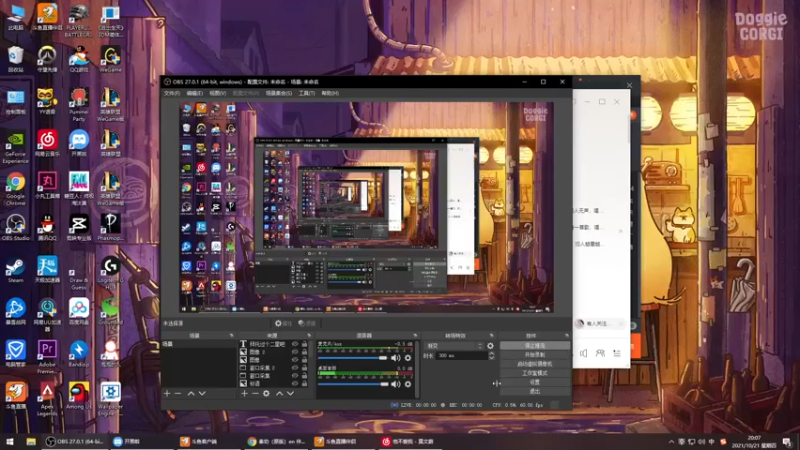The image size is (800, 450).
Task: Click the 设置 settings button in Controls
Action: (535, 382)
